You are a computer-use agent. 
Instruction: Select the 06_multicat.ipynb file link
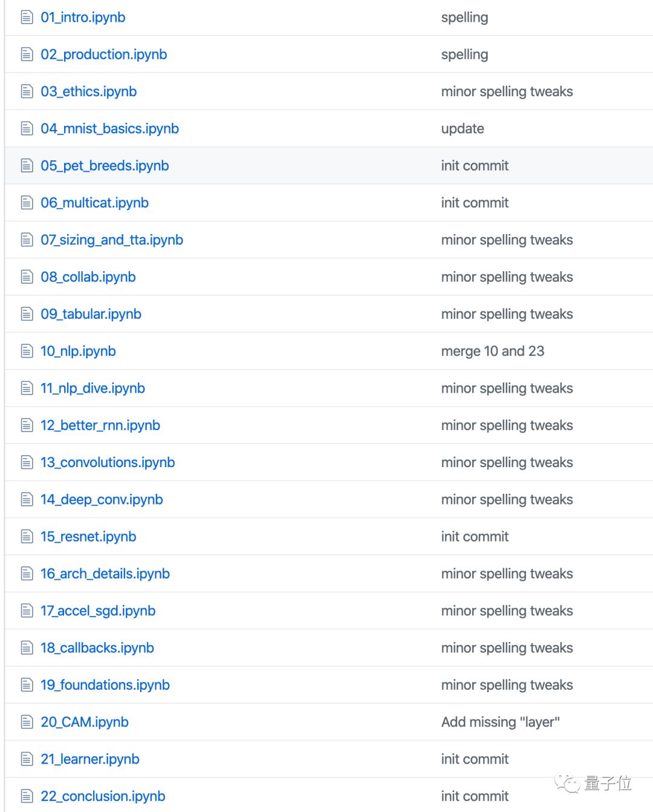click(x=94, y=203)
